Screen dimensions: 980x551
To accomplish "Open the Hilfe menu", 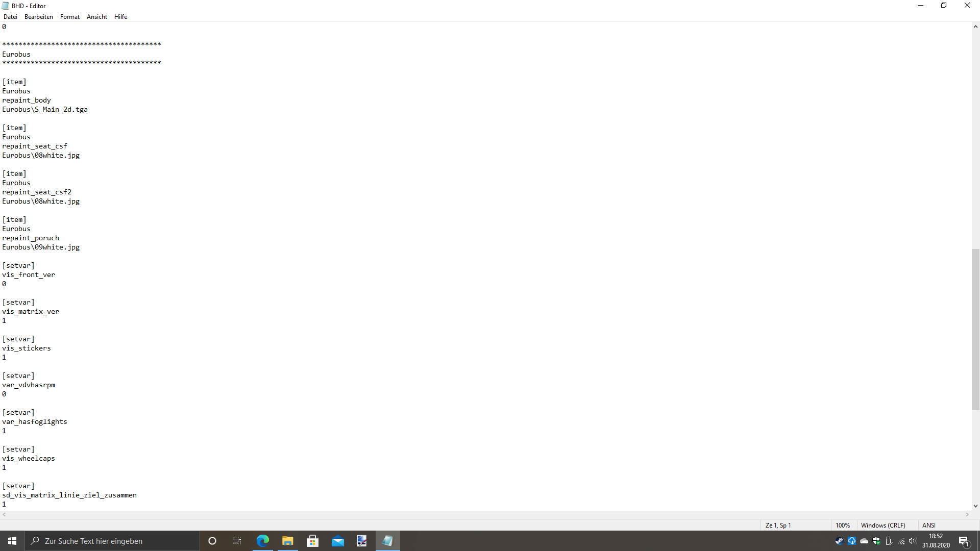I will pos(120,17).
